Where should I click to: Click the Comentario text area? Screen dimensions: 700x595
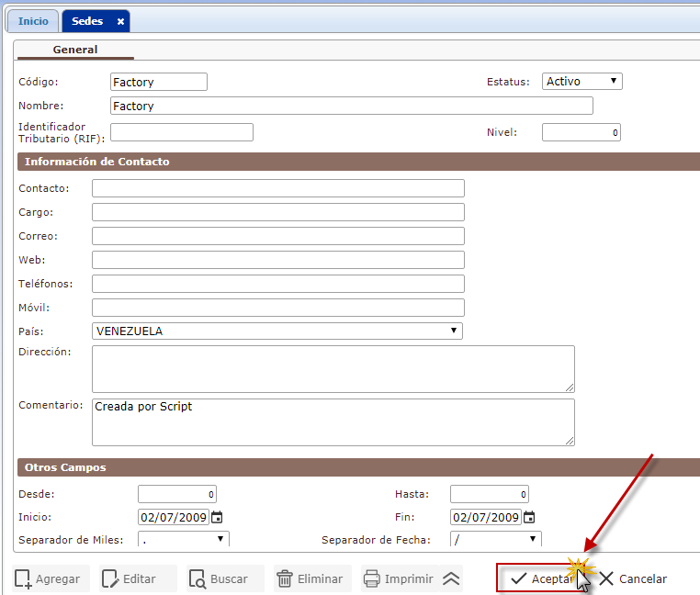coord(333,422)
